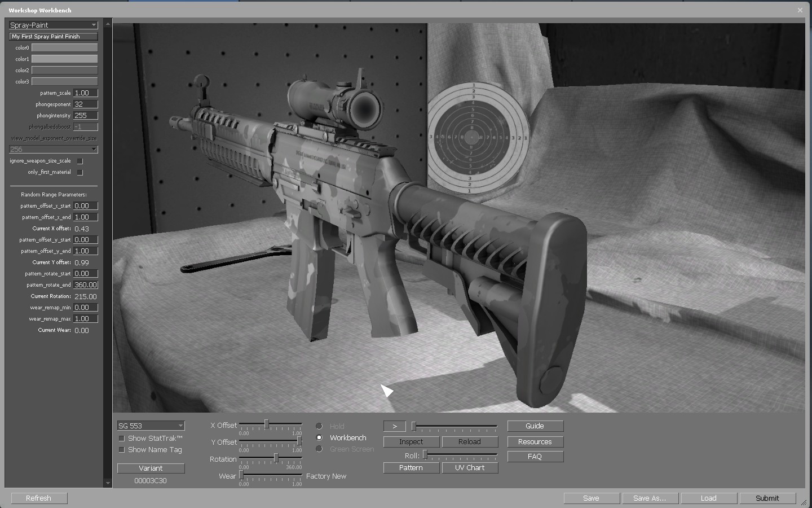Open the SG 553 weapon dropdown
This screenshot has height=508, width=812.
(x=151, y=426)
